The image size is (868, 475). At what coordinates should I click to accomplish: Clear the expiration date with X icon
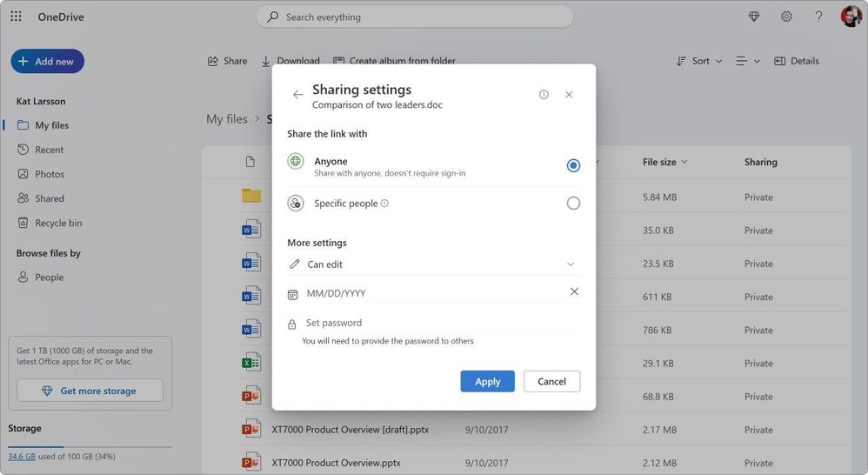click(574, 291)
